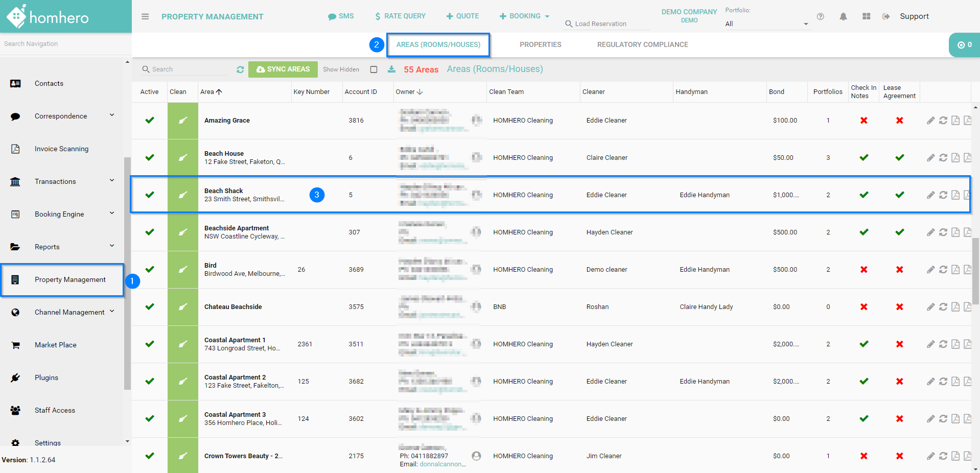Click the refresh icon beside Search
980x473 pixels.
[240, 69]
